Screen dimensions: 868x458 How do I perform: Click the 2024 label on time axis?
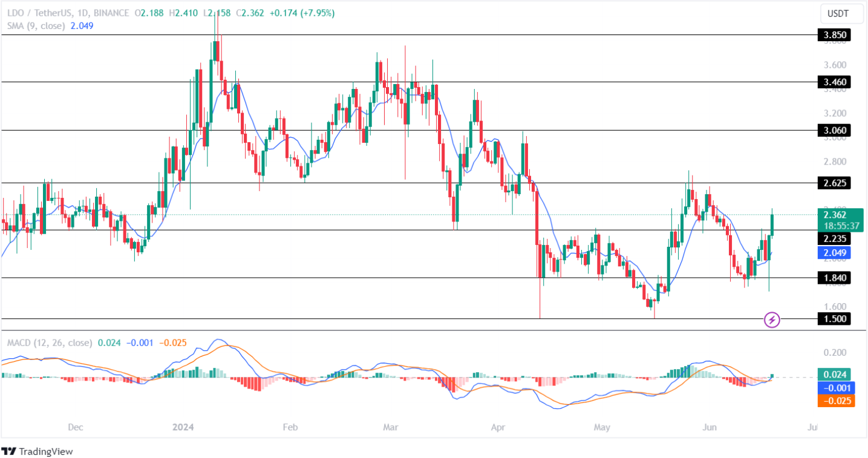click(x=182, y=427)
